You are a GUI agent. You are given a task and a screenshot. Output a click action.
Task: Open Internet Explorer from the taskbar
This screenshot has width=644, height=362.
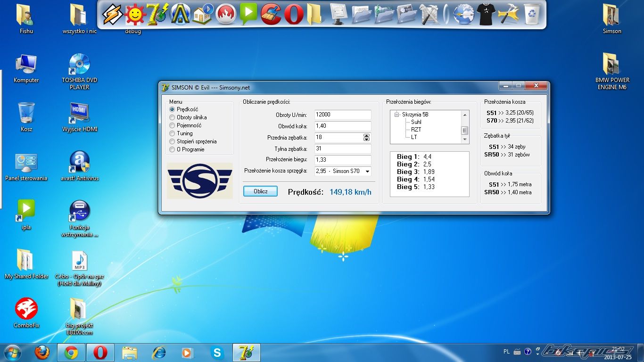[159, 353]
